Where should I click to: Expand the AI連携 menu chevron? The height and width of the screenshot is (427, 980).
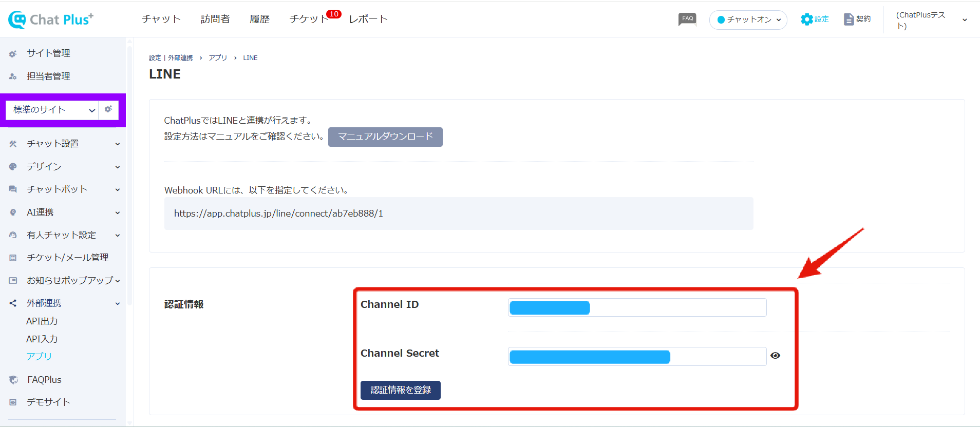(118, 213)
